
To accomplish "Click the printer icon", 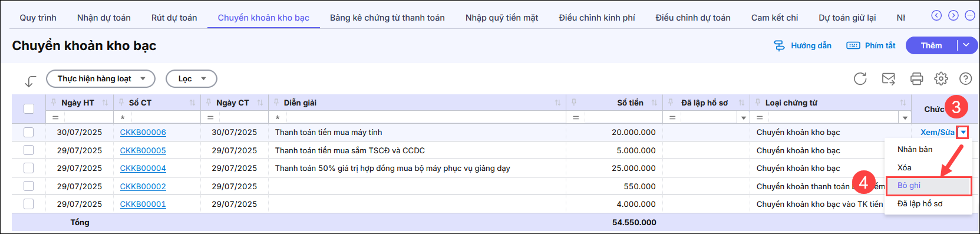I will (916, 78).
